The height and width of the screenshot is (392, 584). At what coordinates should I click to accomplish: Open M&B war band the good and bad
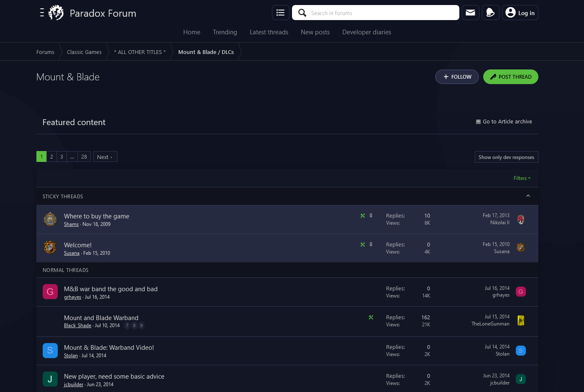(x=111, y=289)
